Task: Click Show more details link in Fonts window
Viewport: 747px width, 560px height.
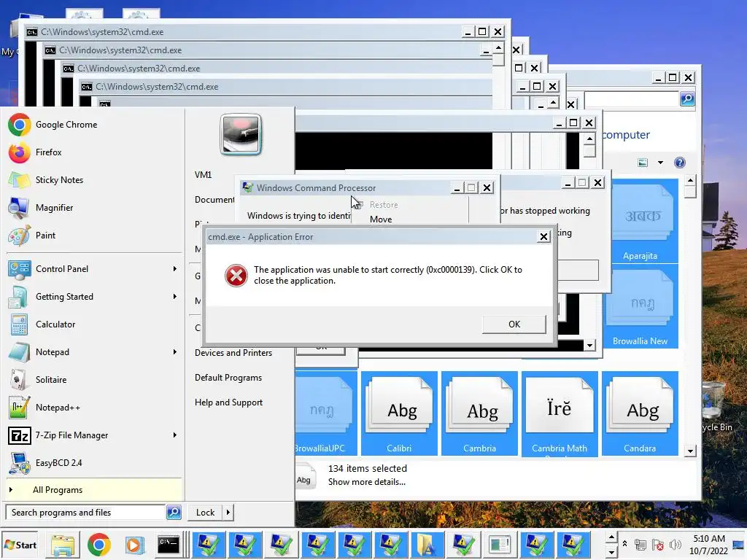Action: [367, 482]
